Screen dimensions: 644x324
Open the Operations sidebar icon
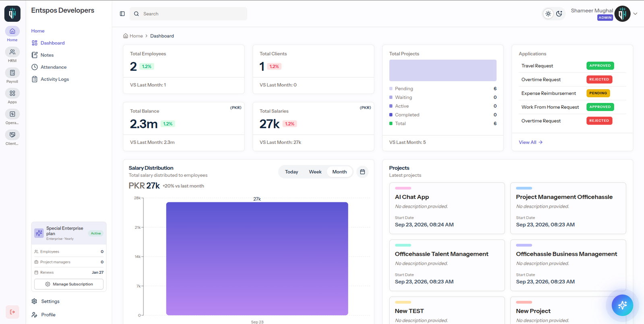coord(12,117)
